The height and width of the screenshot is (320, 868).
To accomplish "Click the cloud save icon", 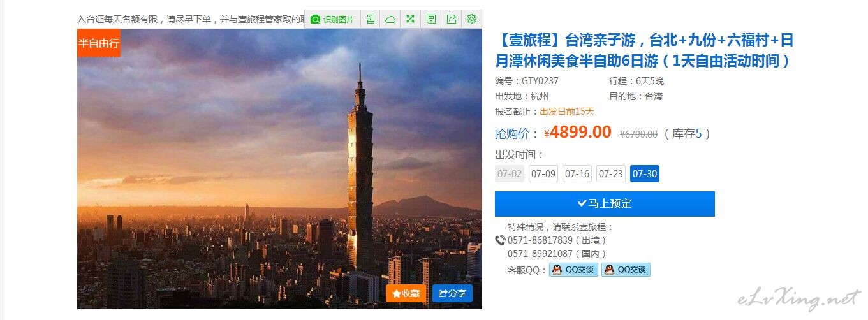I will 390,19.
